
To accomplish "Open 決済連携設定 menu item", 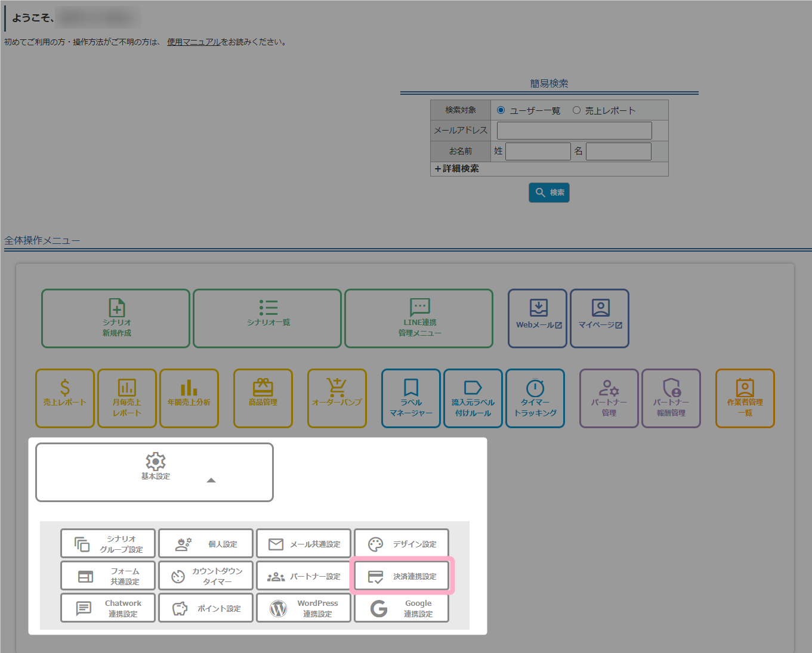I will pyautogui.click(x=402, y=576).
